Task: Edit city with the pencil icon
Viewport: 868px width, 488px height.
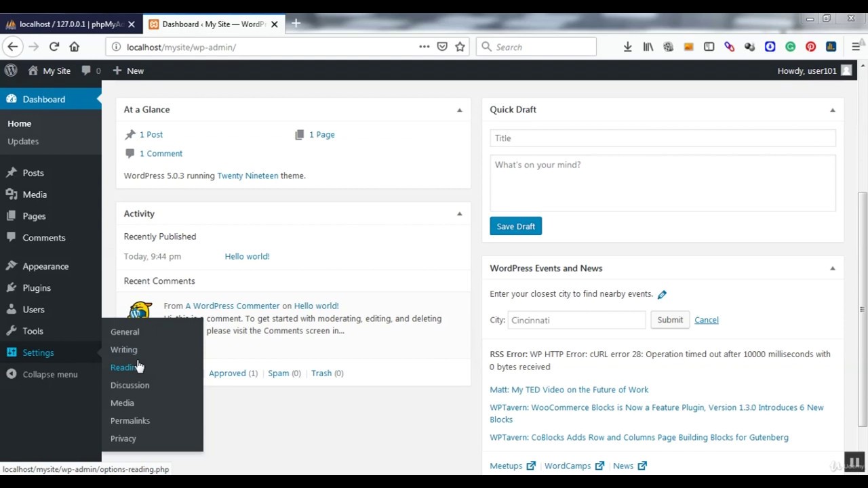Action: [x=662, y=294]
